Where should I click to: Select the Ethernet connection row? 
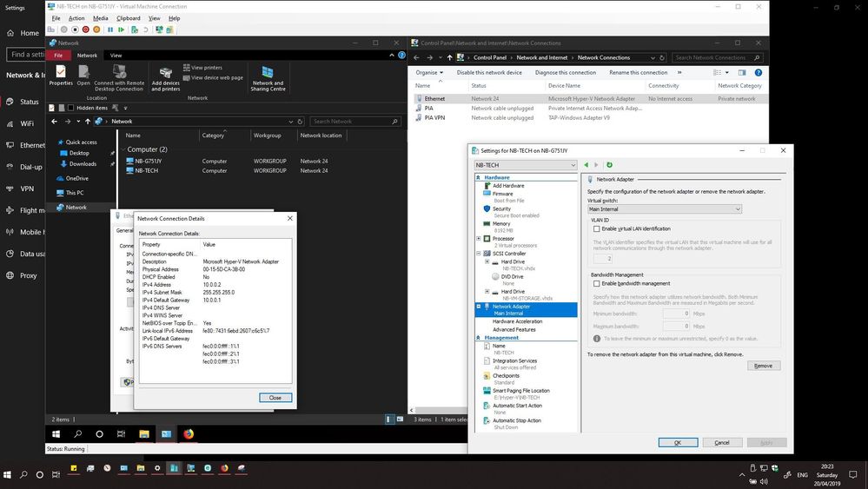point(591,98)
